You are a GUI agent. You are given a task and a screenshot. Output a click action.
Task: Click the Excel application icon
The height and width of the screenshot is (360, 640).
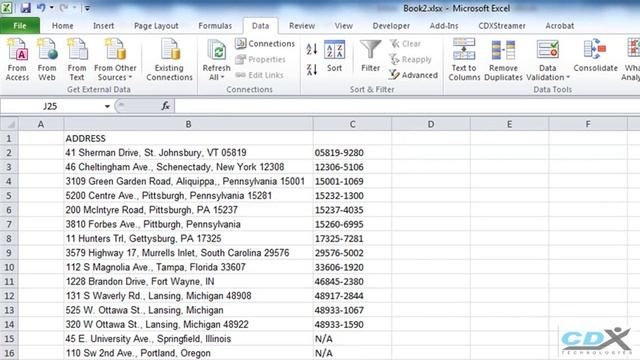(x=7, y=7)
